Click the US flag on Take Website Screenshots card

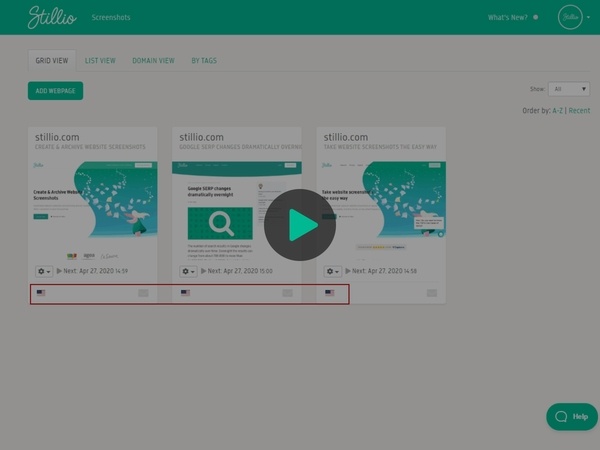[x=329, y=293]
